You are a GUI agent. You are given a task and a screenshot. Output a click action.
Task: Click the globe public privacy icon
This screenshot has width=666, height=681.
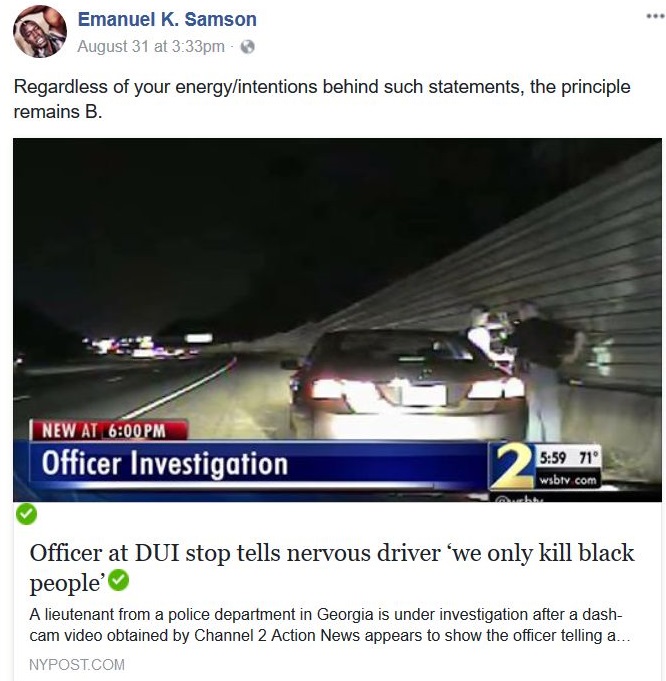pyautogui.click(x=247, y=46)
